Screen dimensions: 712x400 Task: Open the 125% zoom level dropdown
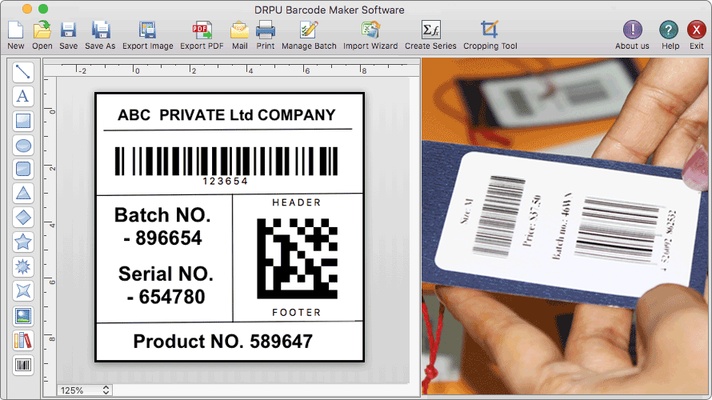click(85, 390)
